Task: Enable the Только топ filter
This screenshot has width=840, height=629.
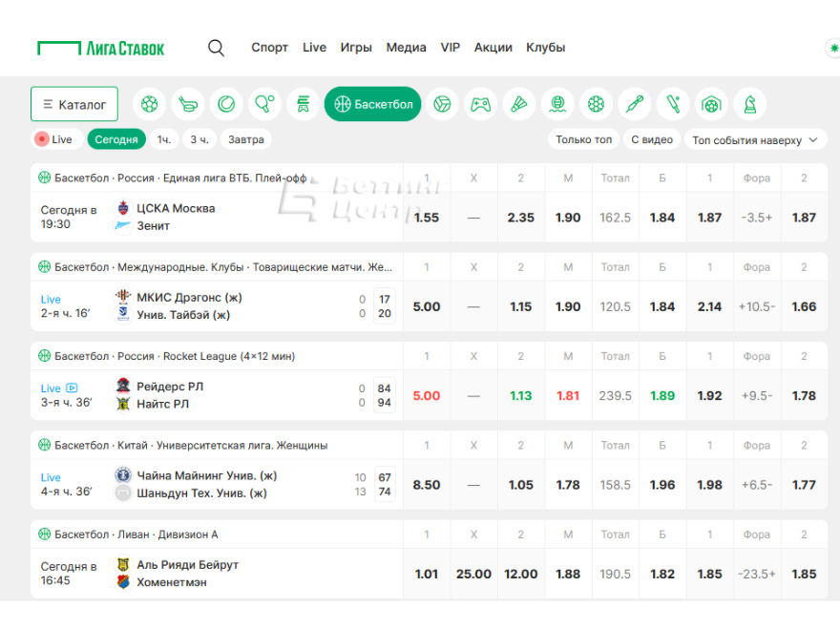Action: pos(583,139)
